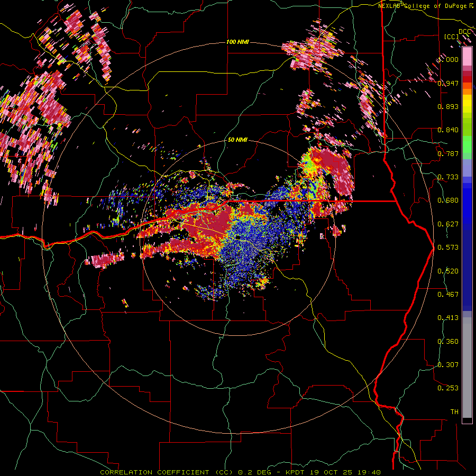Click the "100 NMI" range ring label

pos(237,42)
